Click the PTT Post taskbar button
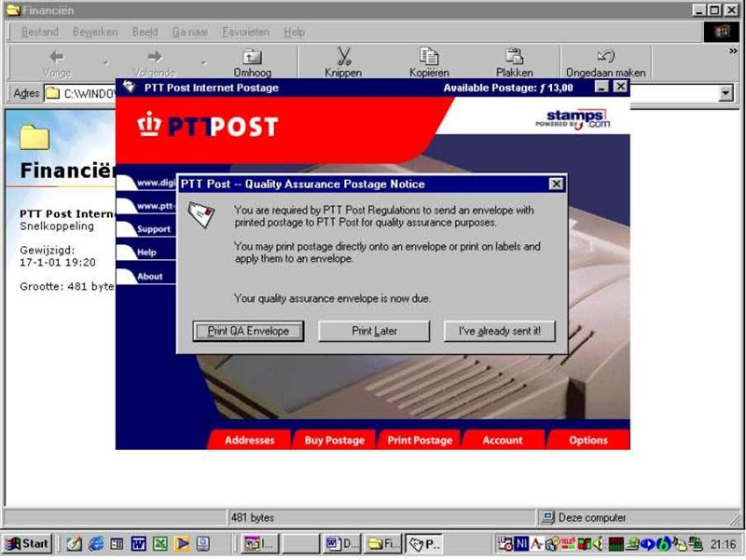This screenshot has height=560, width=746. click(424, 544)
